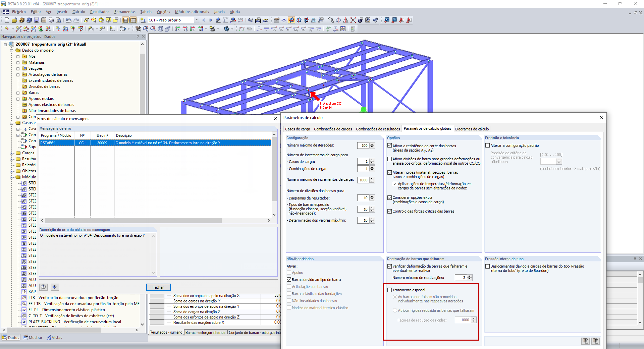Expand 'Articulações de barras' tree node
Image resolution: width=644 pixels, height=349 pixels.
pos(18,74)
